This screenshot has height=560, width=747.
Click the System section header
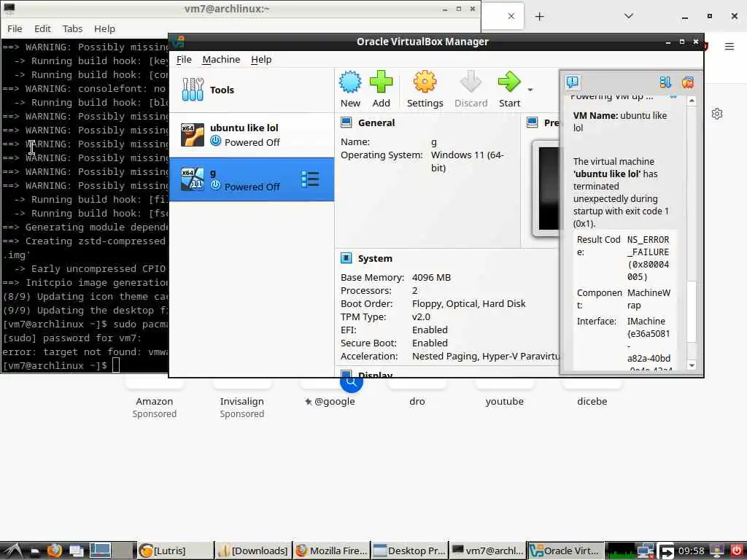375,259
